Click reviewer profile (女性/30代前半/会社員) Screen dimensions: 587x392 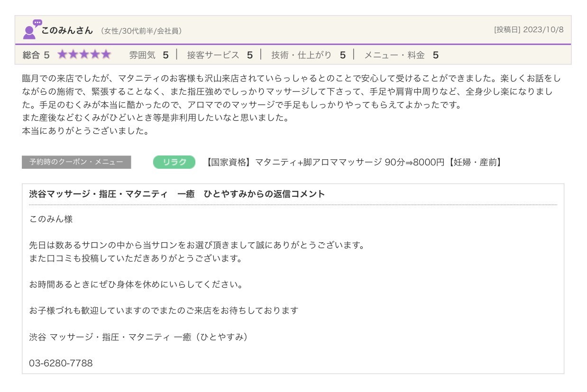[141, 31]
